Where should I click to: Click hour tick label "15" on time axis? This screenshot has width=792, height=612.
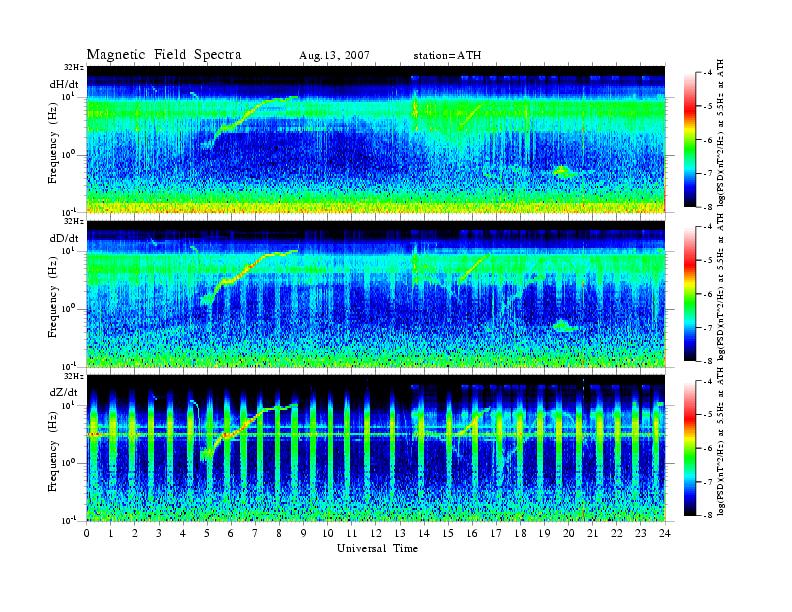448,534
